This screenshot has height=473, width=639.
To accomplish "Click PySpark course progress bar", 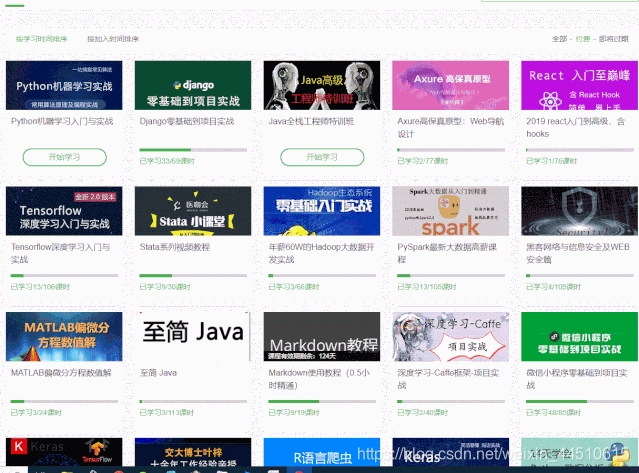I will pyautogui.click(x=451, y=276).
